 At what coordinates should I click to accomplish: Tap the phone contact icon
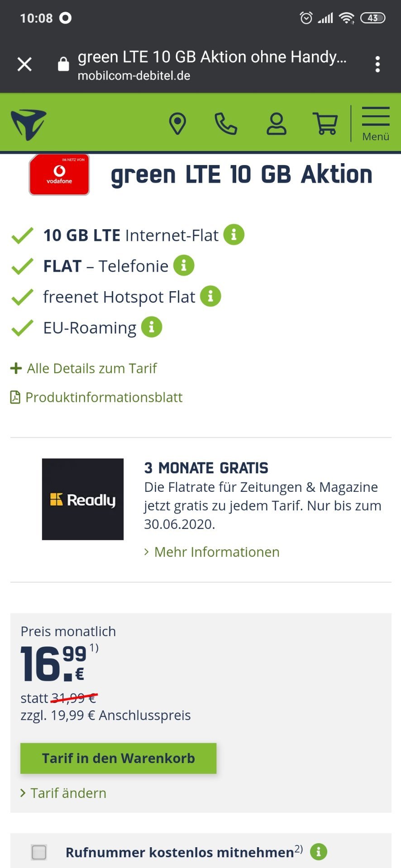[226, 123]
